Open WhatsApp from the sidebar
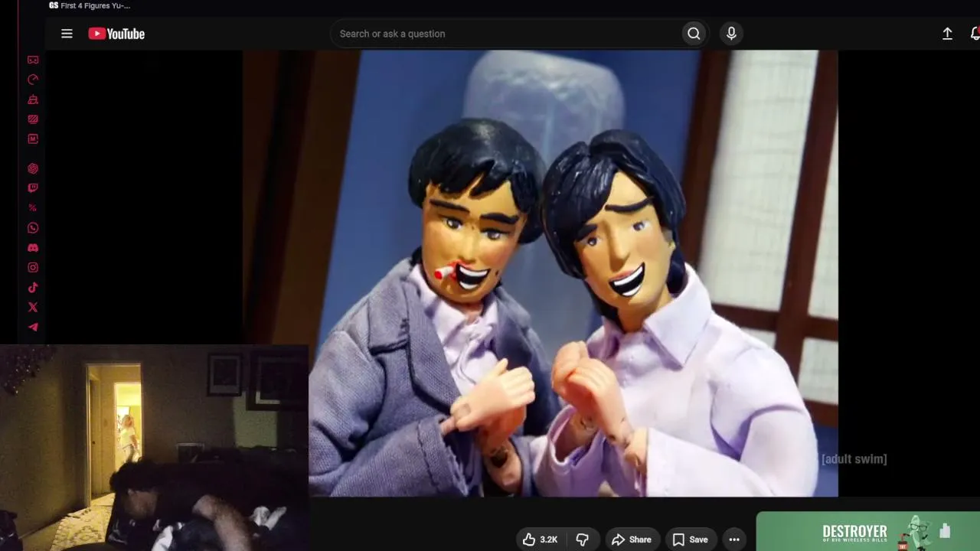980x551 pixels. (x=33, y=228)
